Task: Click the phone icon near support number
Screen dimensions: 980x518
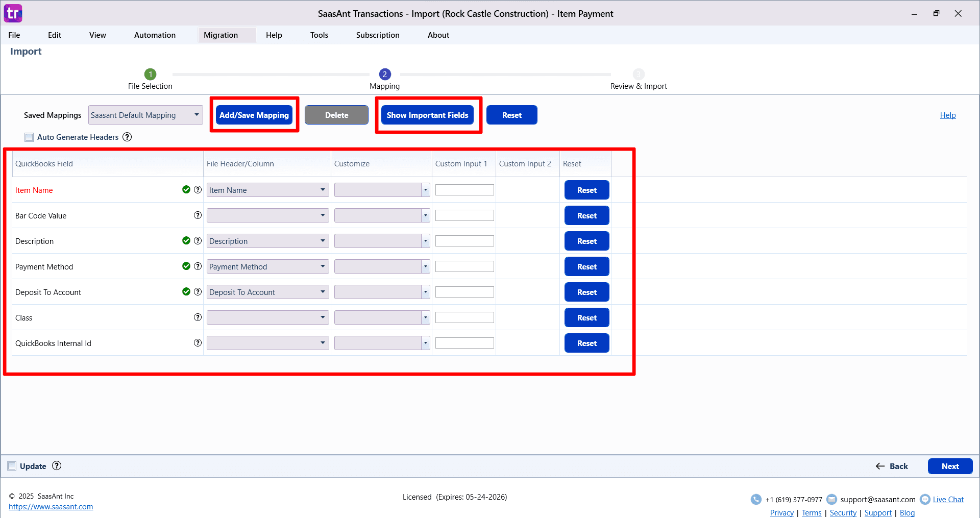Action: tap(756, 499)
